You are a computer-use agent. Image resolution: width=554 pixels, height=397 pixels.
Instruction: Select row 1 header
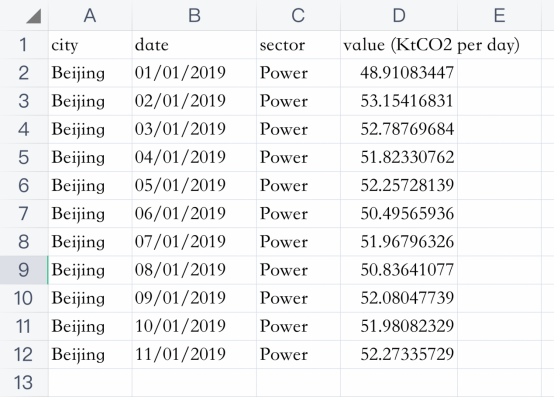(x=24, y=45)
